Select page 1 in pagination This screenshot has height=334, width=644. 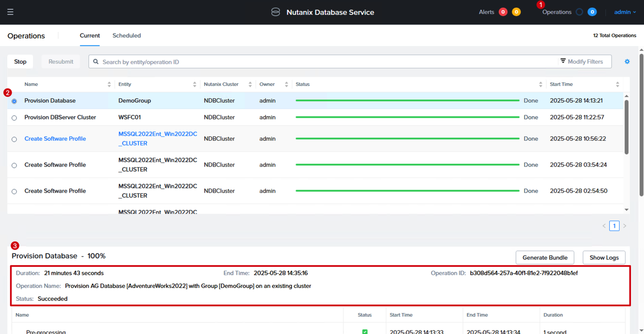614,226
